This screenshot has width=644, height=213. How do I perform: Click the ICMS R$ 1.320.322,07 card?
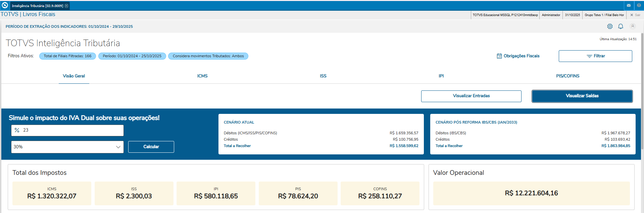point(52,193)
